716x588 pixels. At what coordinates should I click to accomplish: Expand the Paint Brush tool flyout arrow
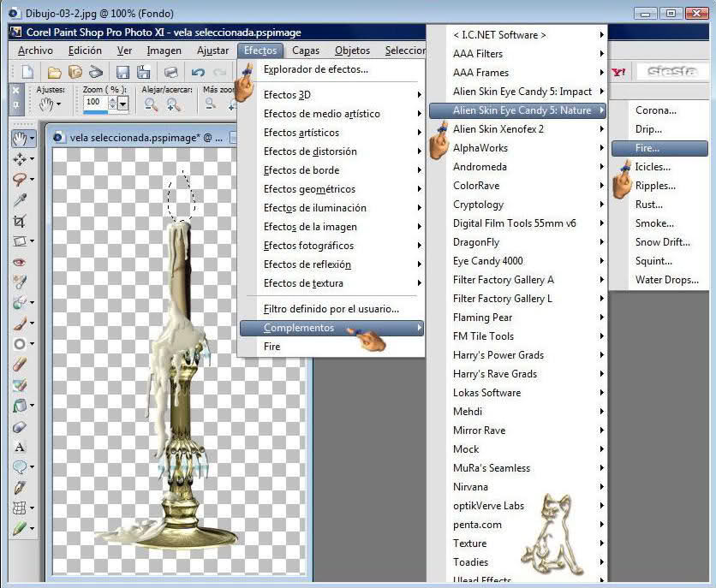[x=32, y=323]
